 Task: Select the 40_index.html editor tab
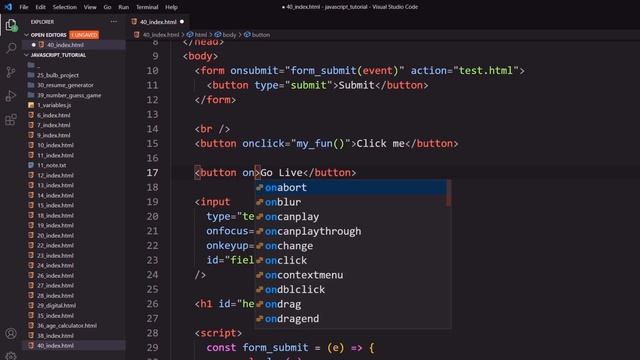[158, 22]
